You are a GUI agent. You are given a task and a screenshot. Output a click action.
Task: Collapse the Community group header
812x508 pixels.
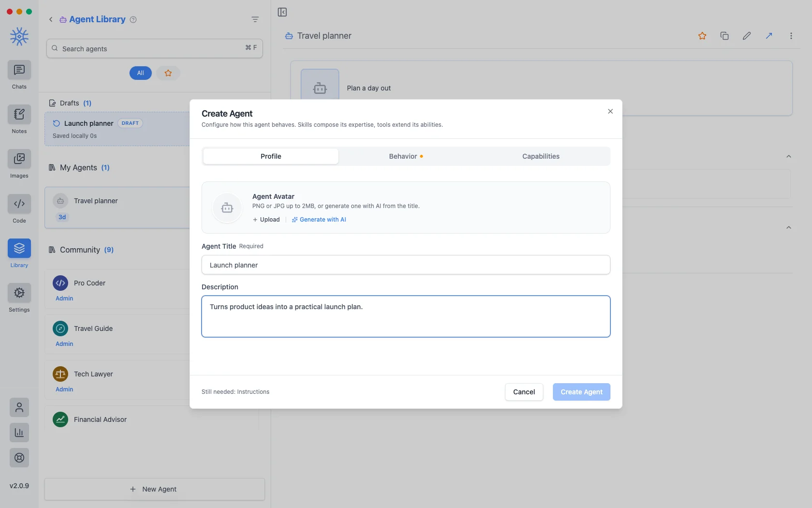click(x=81, y=250)
